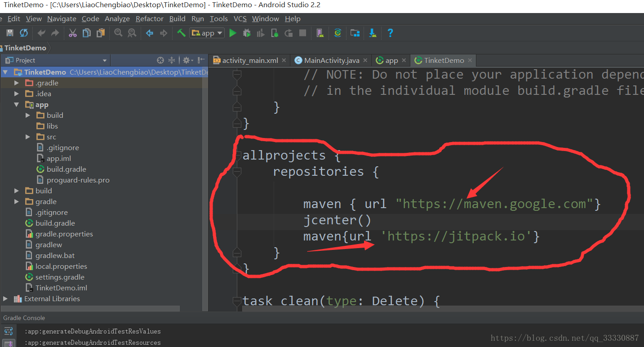Image resolution: width=644 pixels, height=347 pixels.
Task: Open the Project view selector dropdown
Action: point(56,60)
